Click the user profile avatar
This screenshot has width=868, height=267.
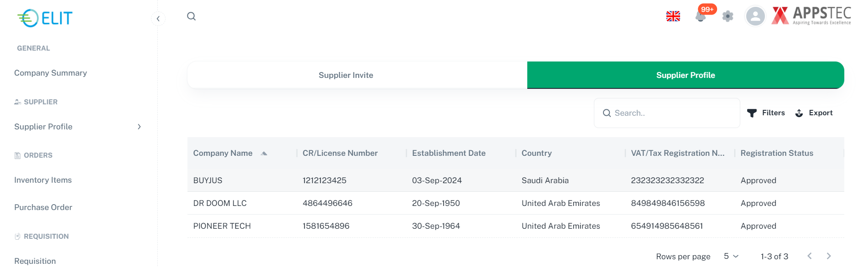755,16
